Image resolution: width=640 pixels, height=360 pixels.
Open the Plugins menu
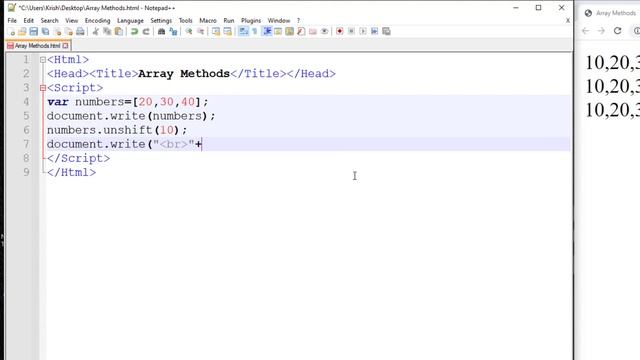click(x=251, y=20)
